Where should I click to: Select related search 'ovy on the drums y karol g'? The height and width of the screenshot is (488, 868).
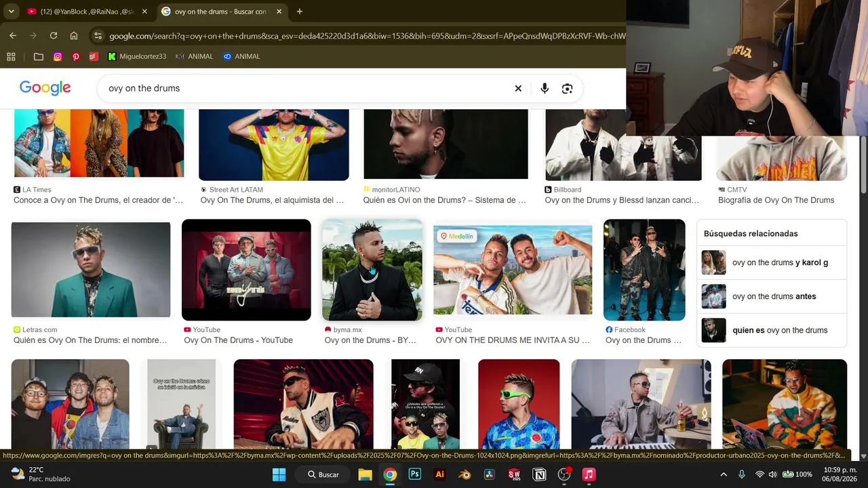(772, 262)
